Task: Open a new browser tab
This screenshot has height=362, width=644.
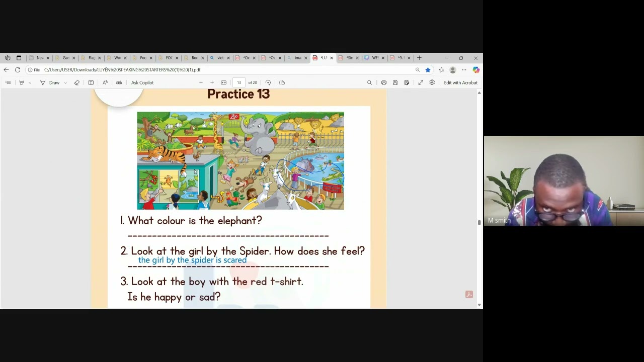Action: (419, 58)
